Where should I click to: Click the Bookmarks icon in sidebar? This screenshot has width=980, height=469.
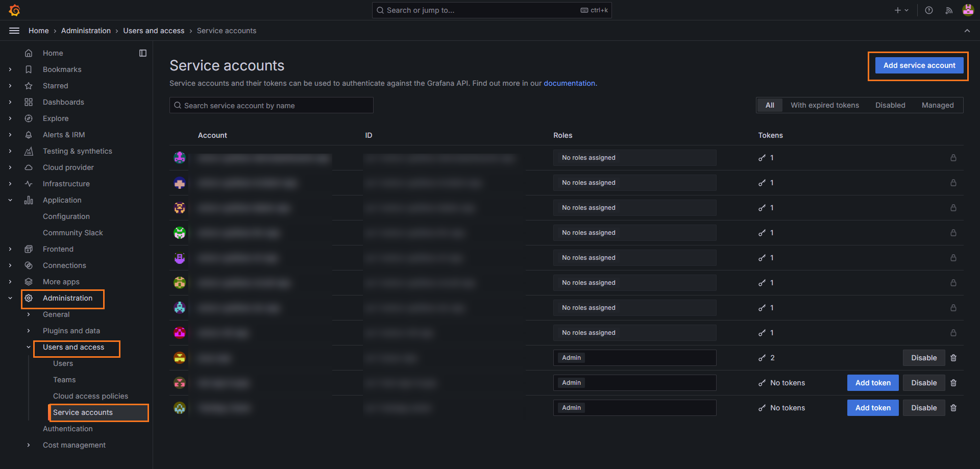click(29, 69)
